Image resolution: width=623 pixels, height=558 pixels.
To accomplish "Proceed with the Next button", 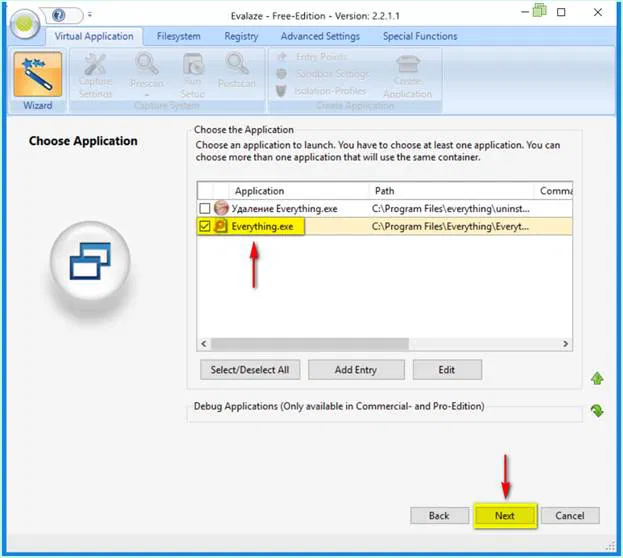I will point(505,515).
